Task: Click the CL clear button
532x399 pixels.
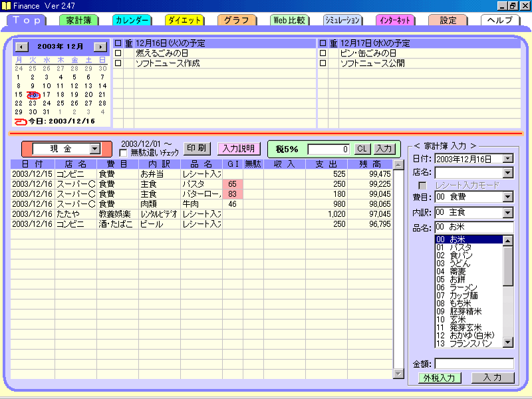Action: coord(362,149)
